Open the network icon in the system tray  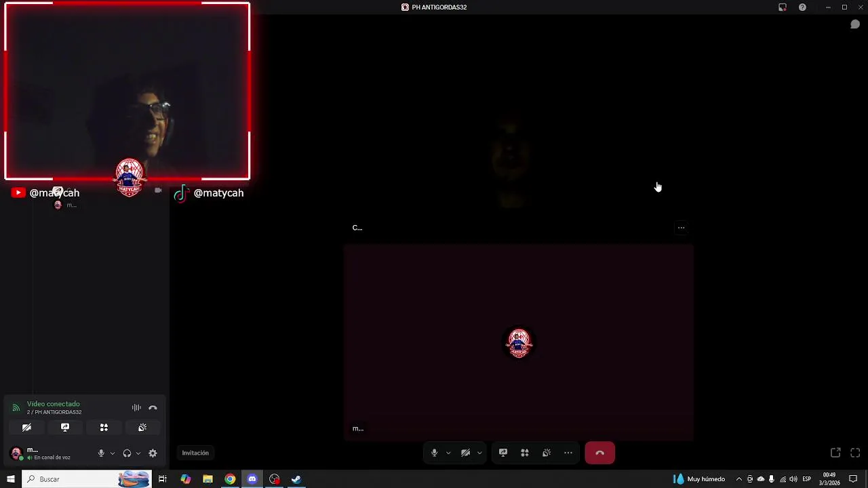pos(783,479)
